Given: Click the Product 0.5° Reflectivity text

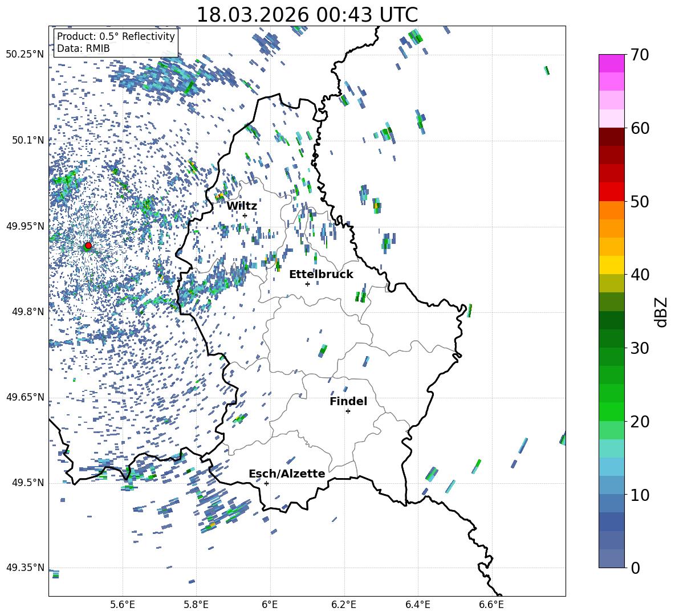Looking at the screenshot, I should [116, 36].
